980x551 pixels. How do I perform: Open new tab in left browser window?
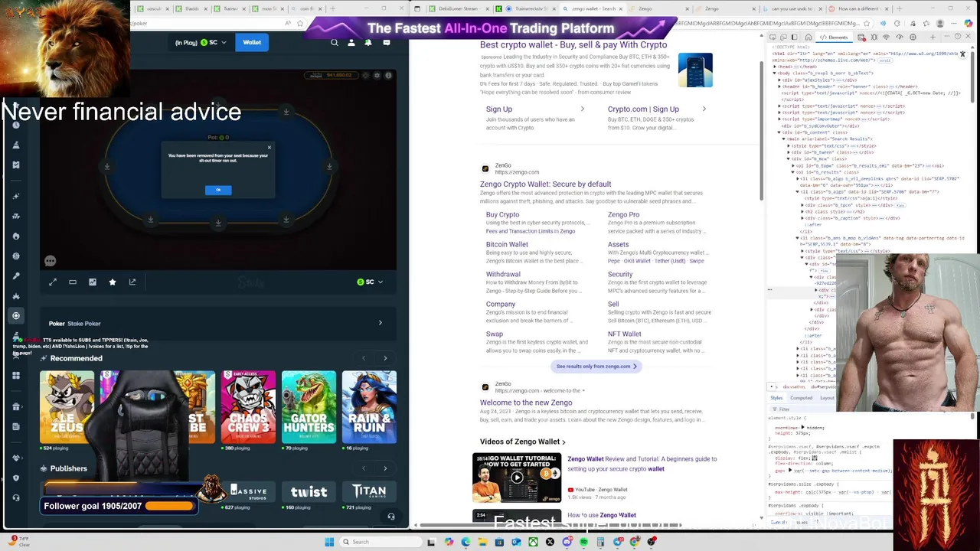332,8
